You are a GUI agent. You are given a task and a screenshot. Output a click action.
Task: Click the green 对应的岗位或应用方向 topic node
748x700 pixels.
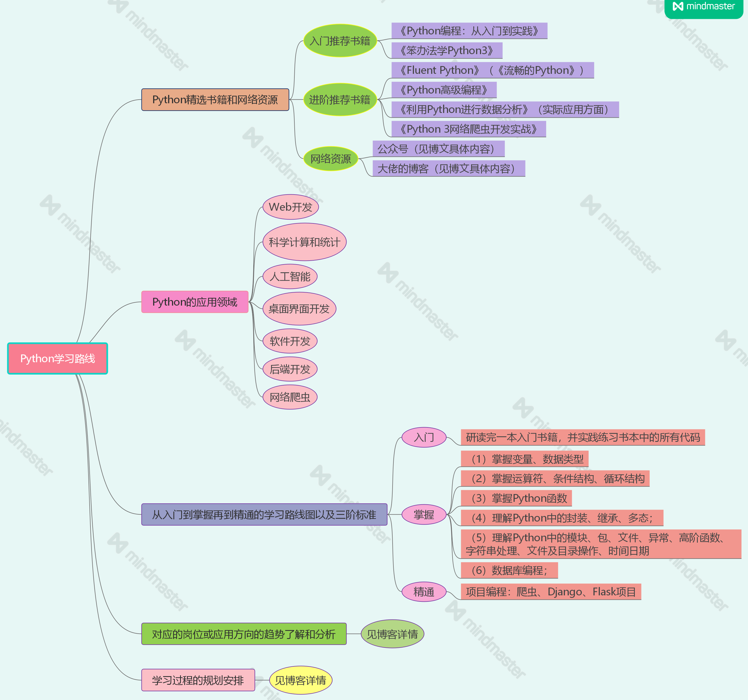click(243, 634)
